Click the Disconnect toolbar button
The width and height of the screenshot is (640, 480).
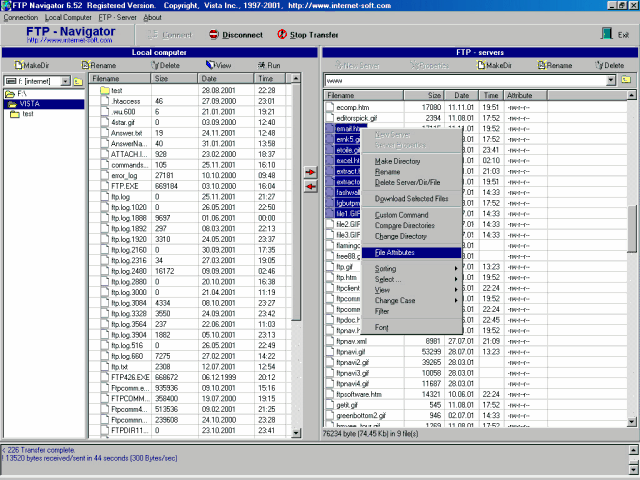pyautogui.click(x=236, y=35)
